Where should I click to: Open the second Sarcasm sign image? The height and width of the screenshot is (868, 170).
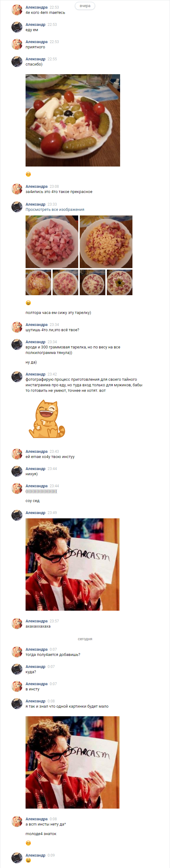click(x=72, y=762)
